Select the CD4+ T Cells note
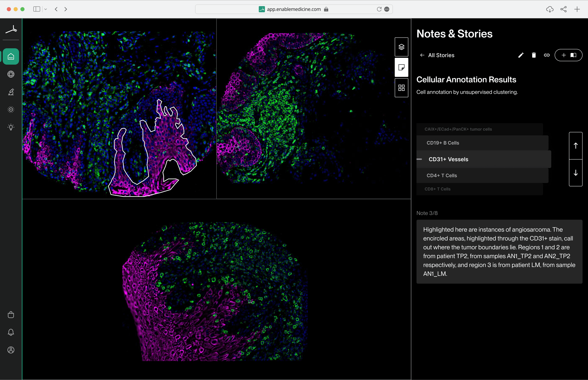The width and height of the screenshot is (588, 380). click(x=482, y=175)
